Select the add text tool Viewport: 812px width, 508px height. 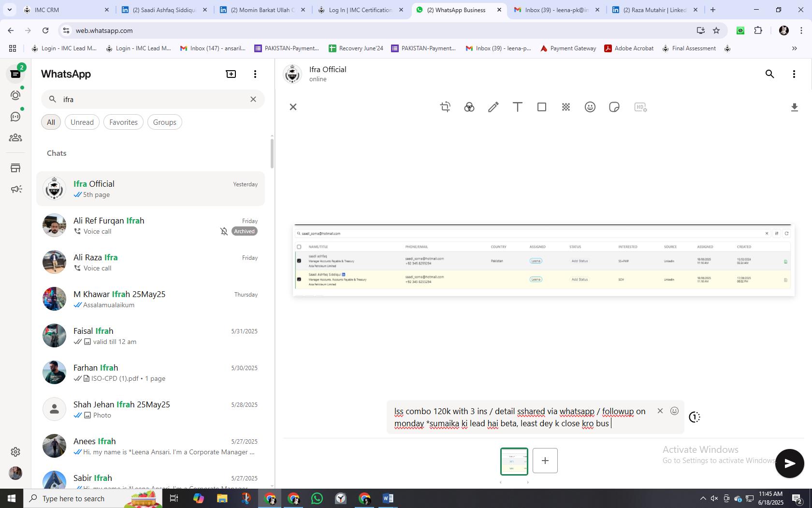(517, 107)
